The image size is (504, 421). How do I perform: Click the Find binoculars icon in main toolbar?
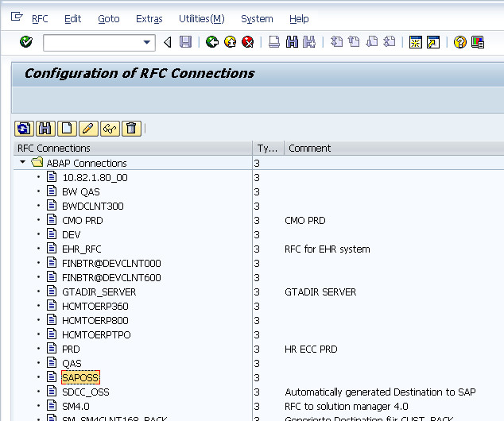[x=292, y=42]
